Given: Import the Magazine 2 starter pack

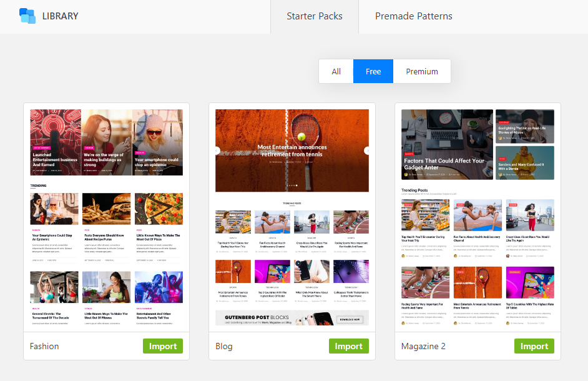Looking at the screenshot, I should coord(534,346).
